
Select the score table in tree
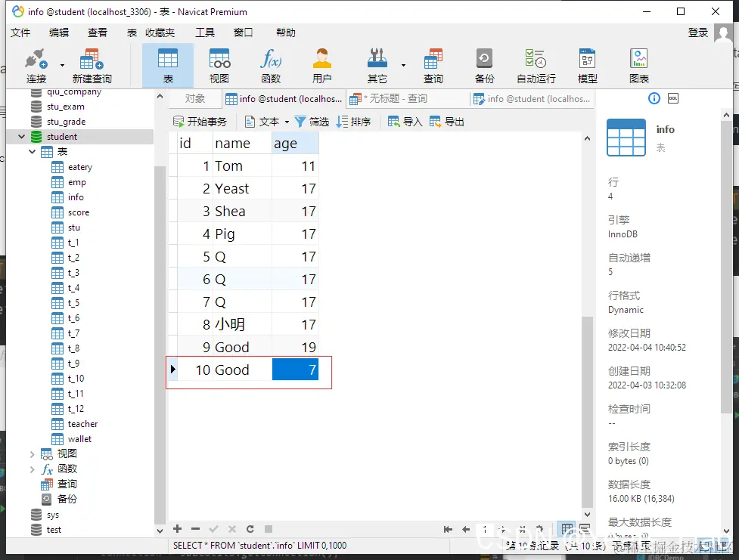78,212
